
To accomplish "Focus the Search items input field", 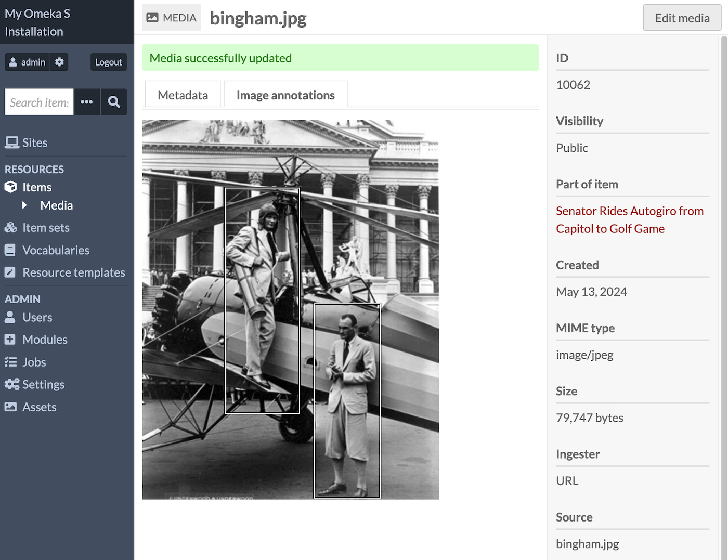I will pyautogui.click(x=39, y=102).
